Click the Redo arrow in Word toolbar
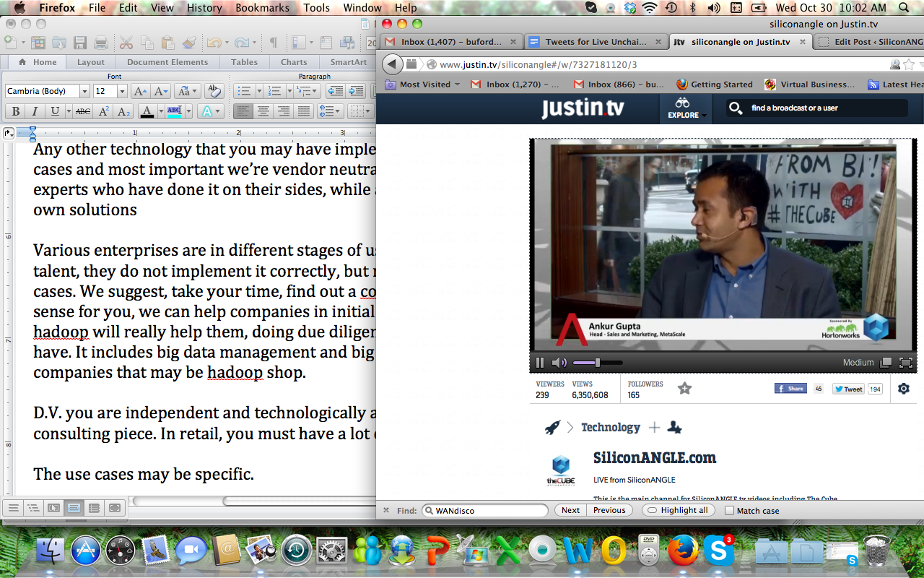 [241, 43]
